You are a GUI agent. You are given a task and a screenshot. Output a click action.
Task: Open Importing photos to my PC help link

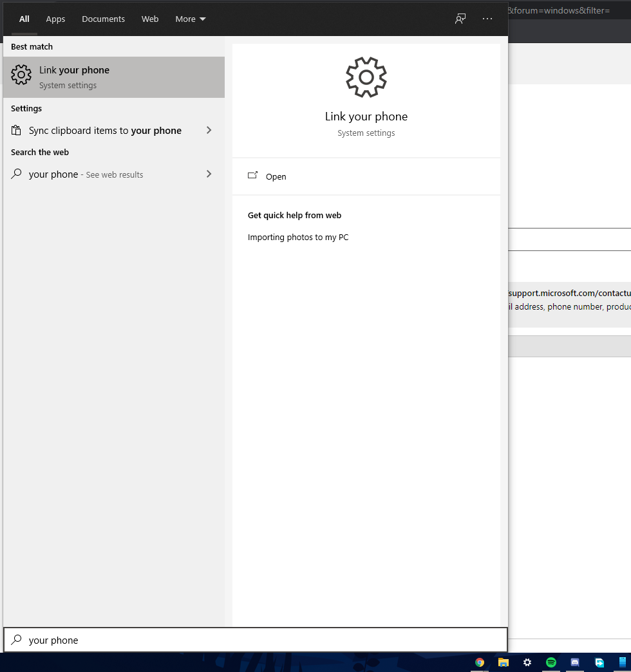(298, 238)
